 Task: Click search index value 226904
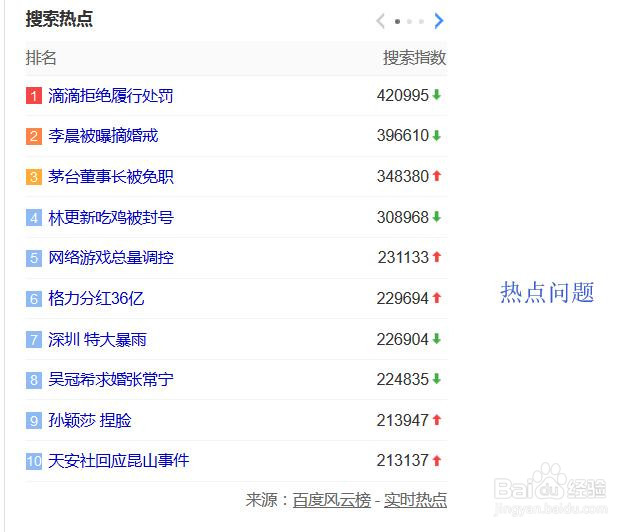point(403,339)
